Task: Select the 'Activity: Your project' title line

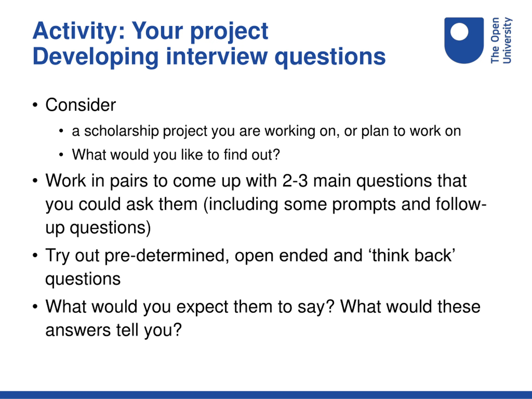Action: pyautogui.click(x=150, y=31)
